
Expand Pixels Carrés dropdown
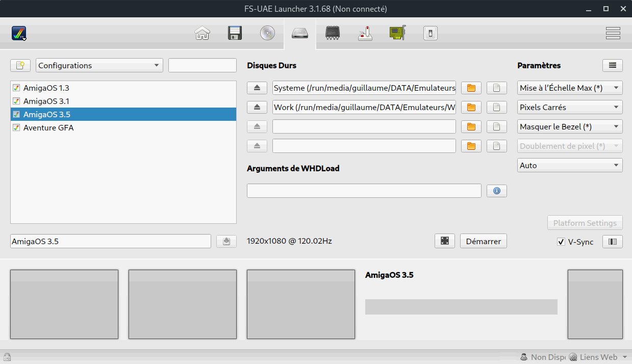click(570, 107)
